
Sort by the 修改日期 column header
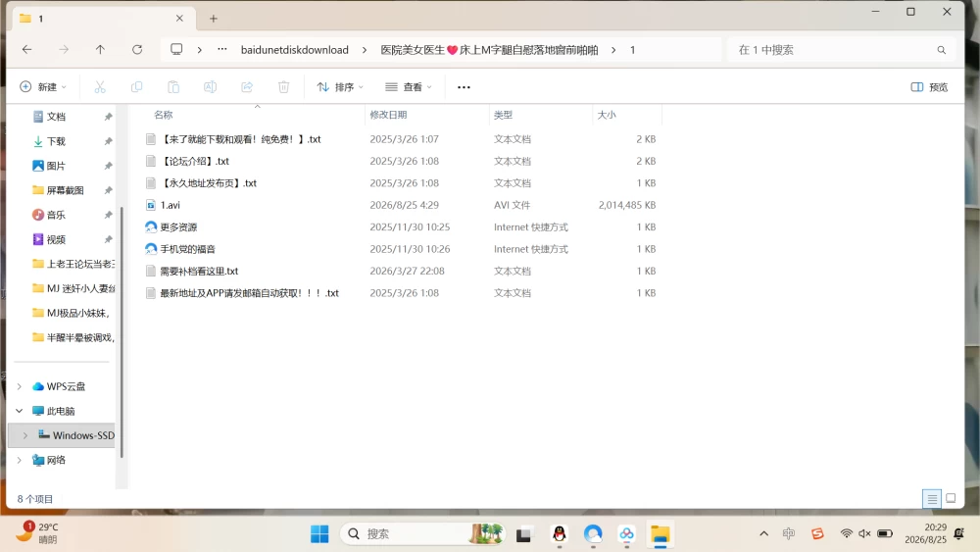(x=427, y=115)
